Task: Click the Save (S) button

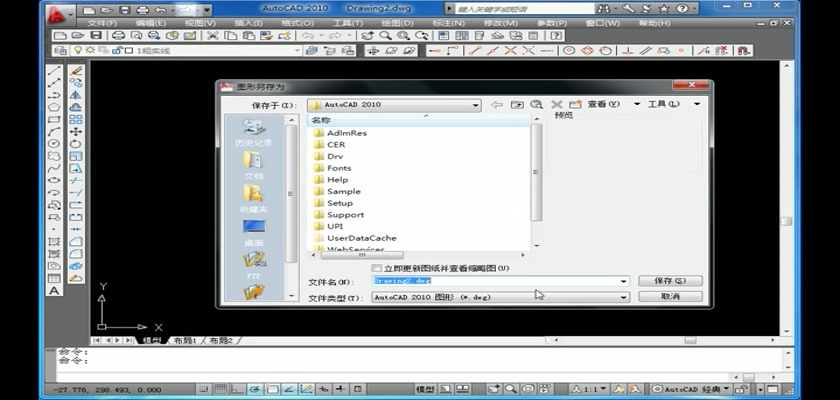Action: click(670, 281)
